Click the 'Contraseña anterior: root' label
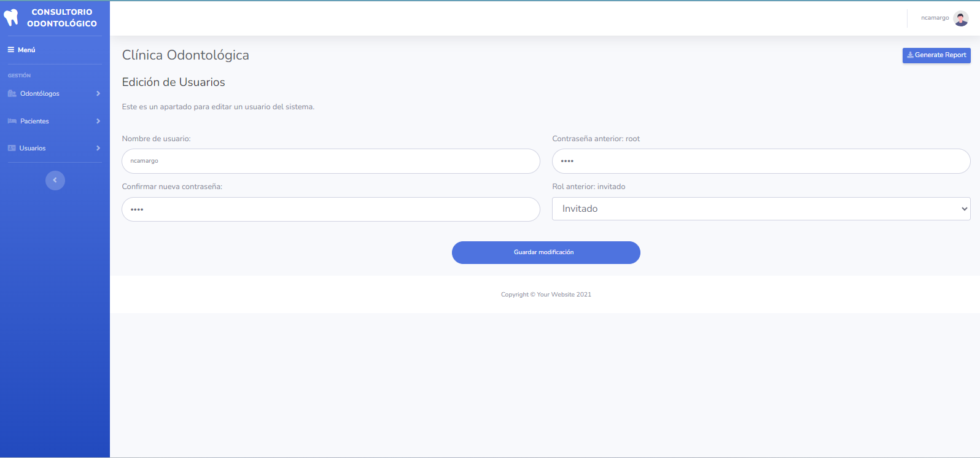 click(596, 139)
